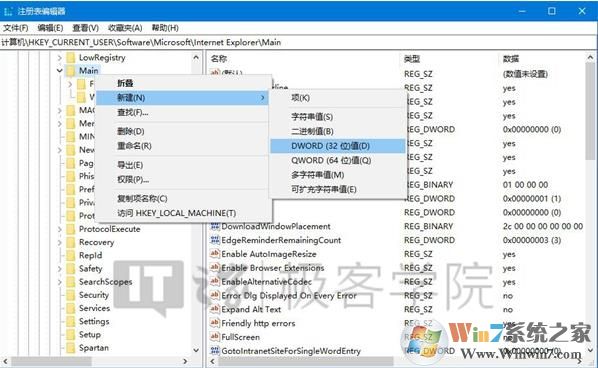The width and height of the screenshot is (598, 368).
Task: Click the Settings folder icon
Action: pos(71,321)
